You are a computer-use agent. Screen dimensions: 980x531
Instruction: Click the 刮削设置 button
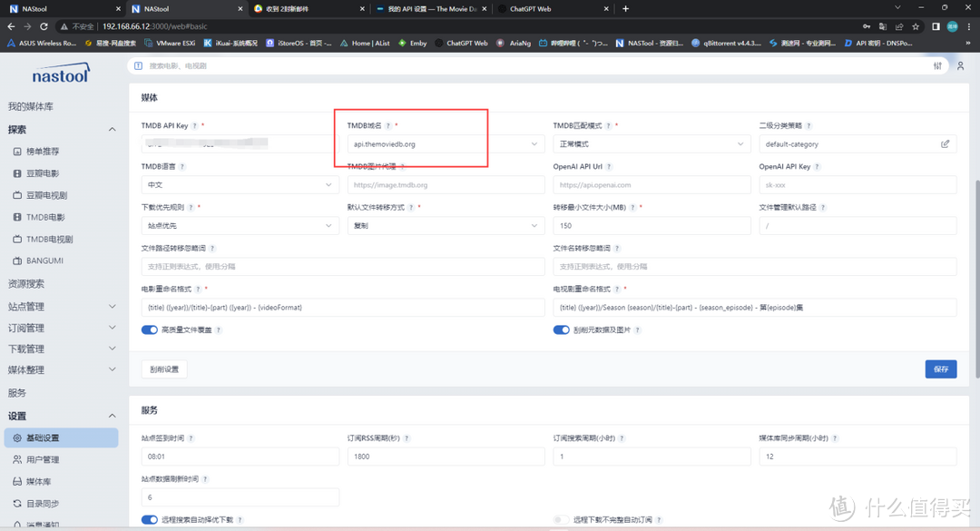164,369
